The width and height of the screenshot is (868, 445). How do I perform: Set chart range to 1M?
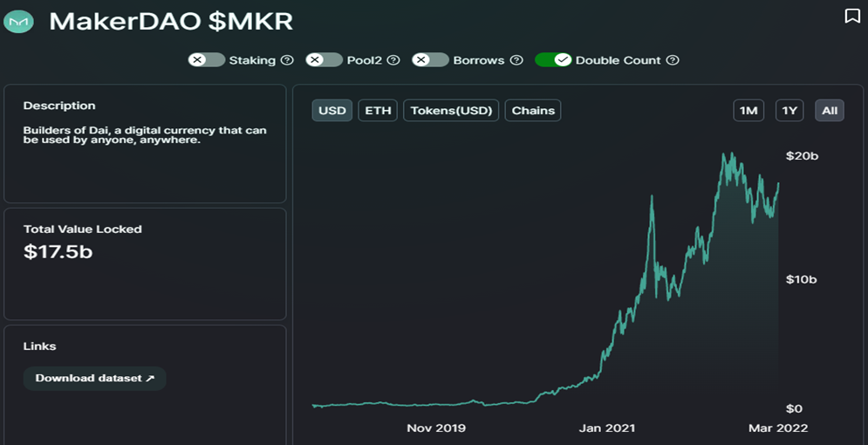coord(748,111)
